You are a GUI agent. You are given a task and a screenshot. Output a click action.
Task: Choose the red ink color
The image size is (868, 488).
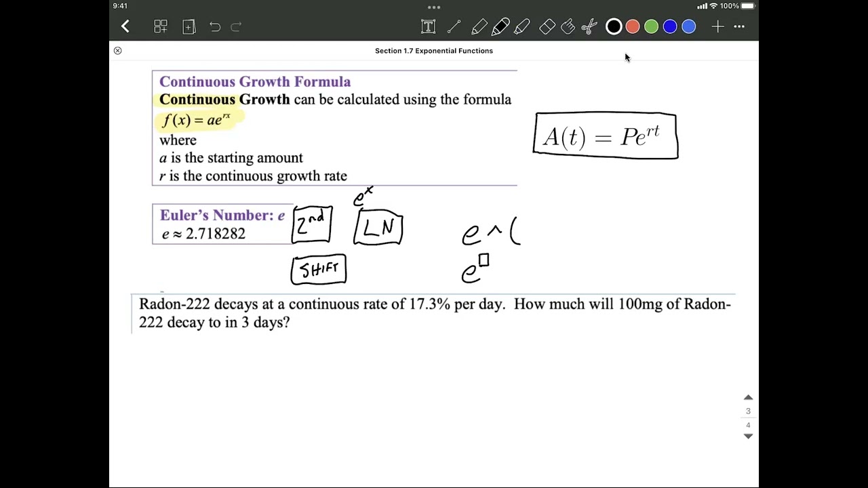tap(632, 26)
